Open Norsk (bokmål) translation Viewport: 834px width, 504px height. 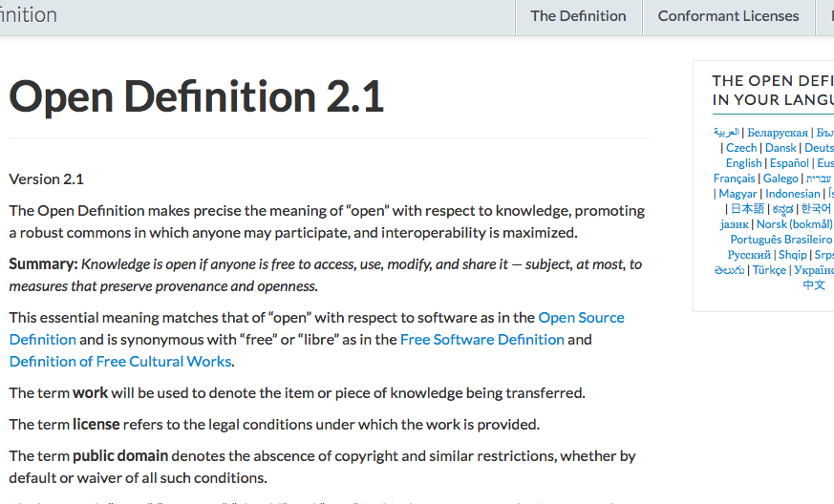click(794, 224)
